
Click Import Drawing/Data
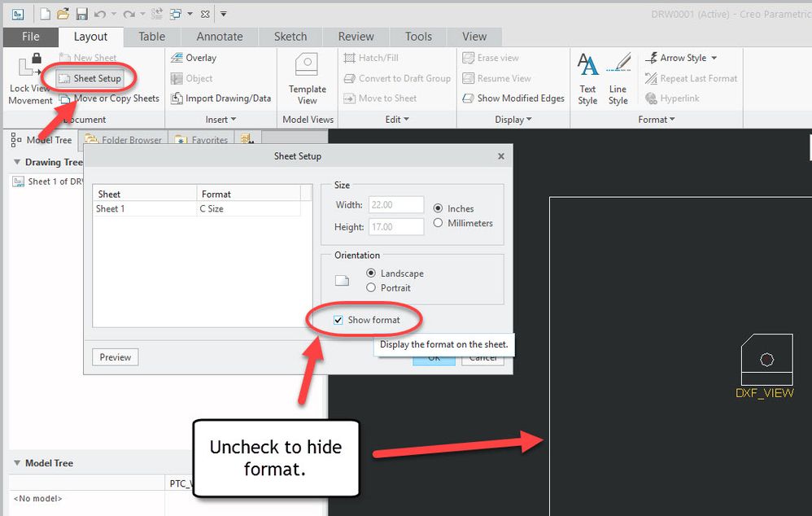[221, 98]
